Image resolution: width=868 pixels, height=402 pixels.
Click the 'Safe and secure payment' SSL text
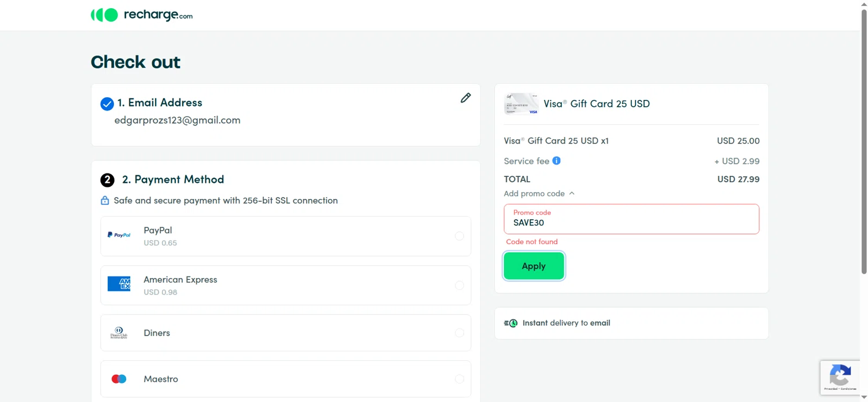pyautogui.click(x=226, y=201)
